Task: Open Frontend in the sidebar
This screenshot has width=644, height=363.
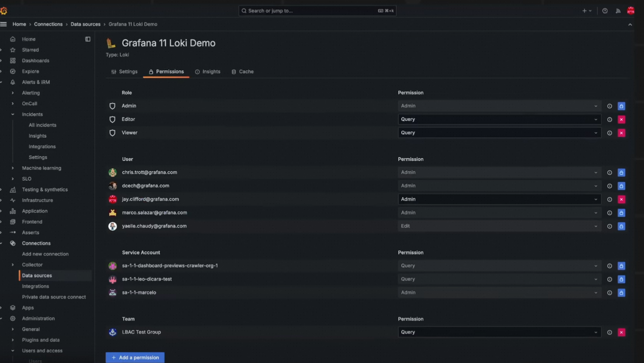Action: coord(32,222)
